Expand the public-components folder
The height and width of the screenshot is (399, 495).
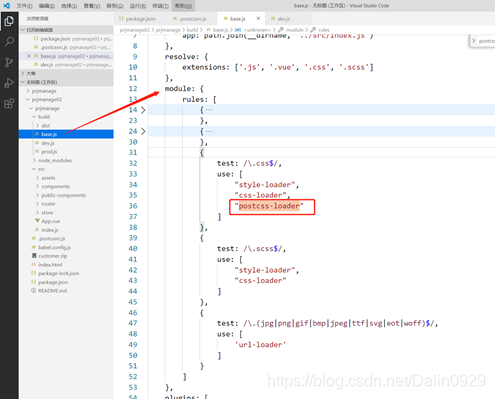pyautogui.click(x=37, y=195)
